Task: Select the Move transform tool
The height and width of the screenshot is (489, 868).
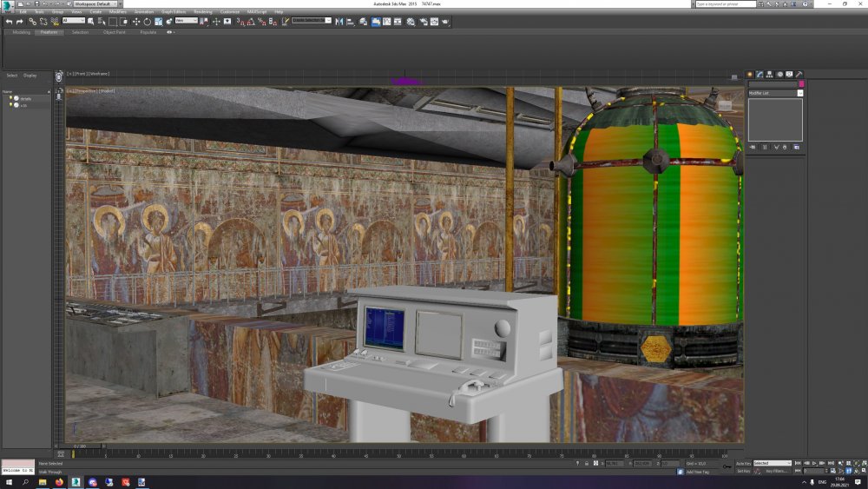Action: click(136, 21)
